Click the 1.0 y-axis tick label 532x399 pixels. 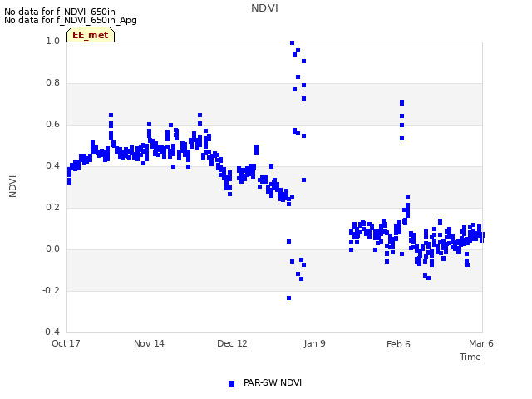point(52,41)
